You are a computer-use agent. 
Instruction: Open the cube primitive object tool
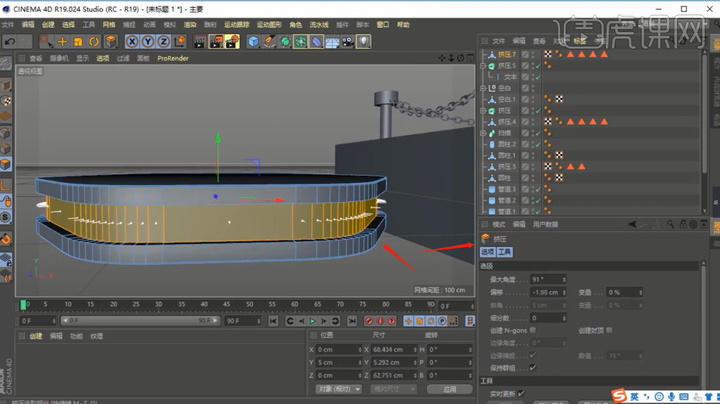(x=254, y=41)
